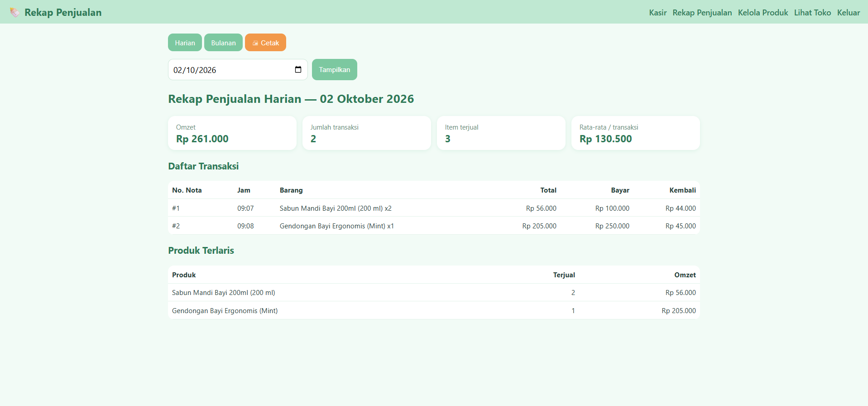Click the Barang column header
Viewport: 868px width, 406px height.
(291, 190)
